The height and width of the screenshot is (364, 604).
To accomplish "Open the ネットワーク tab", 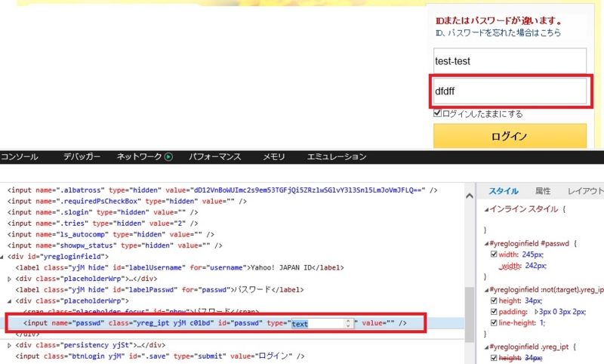I will [x=139, y=157].
